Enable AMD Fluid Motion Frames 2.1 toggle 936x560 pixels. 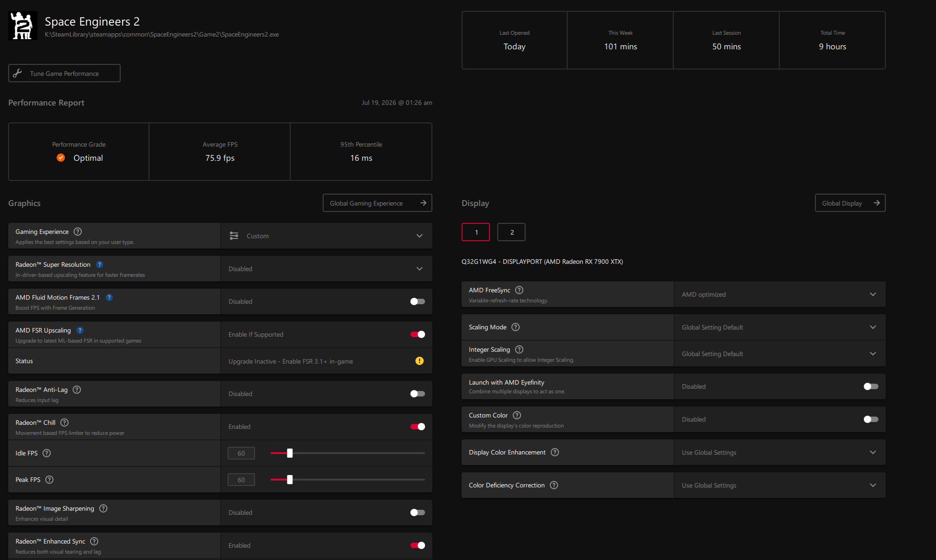tap(417, 301)
